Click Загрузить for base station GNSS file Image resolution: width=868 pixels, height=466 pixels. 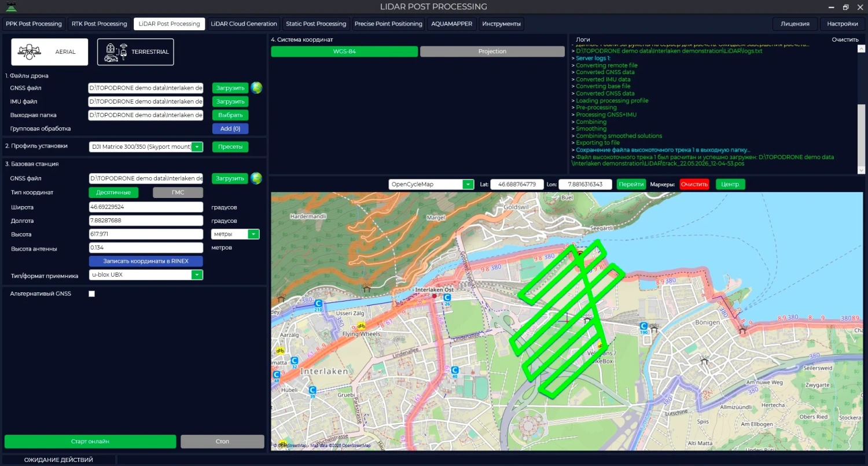(x=230, y=178)
